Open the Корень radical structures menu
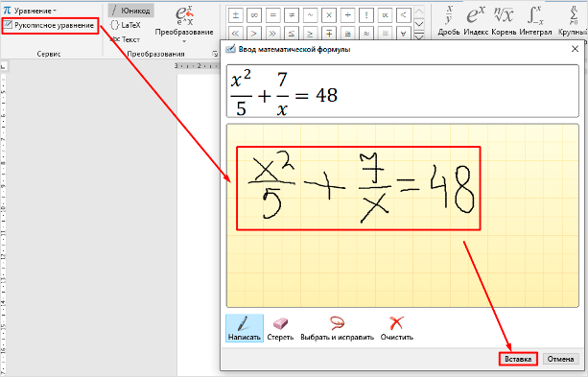The width and height of the screenshot is (588, 377). [504, 20]
